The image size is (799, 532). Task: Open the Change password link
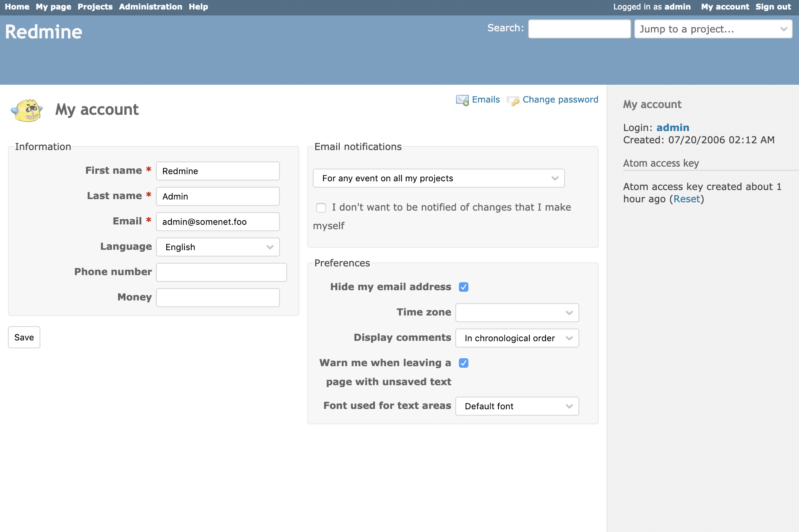tap(560, 100)
